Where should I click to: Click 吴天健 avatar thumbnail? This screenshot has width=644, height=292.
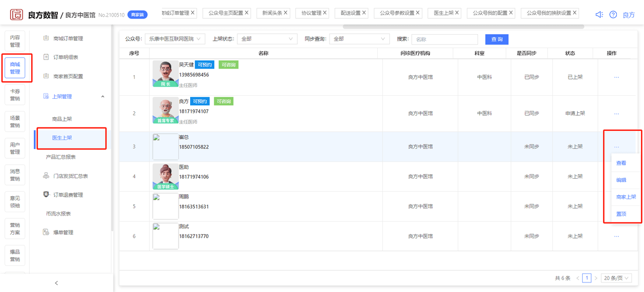point(166,74)
